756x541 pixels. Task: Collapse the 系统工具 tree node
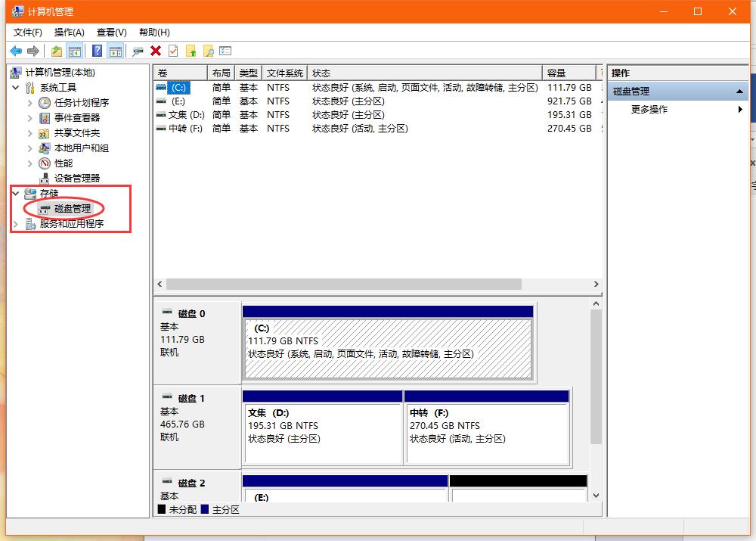pyautogui.click(x=15, y=87)
